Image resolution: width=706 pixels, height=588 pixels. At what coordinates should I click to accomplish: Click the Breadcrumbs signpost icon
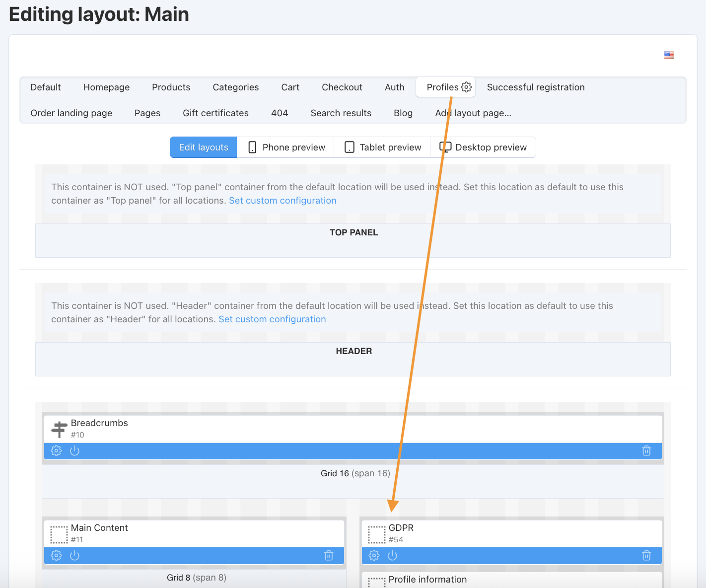[x=59, y=429]
